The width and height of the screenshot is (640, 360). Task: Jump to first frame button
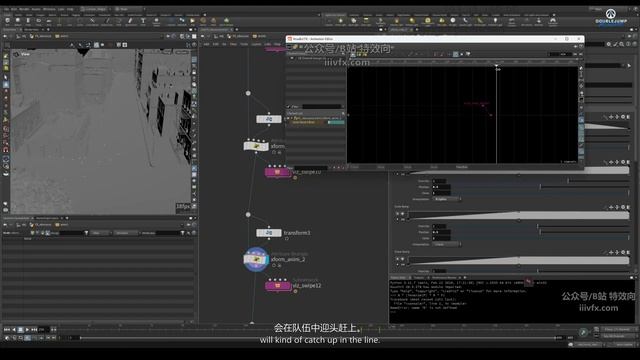pyautogui.click(x=7, y=329)
